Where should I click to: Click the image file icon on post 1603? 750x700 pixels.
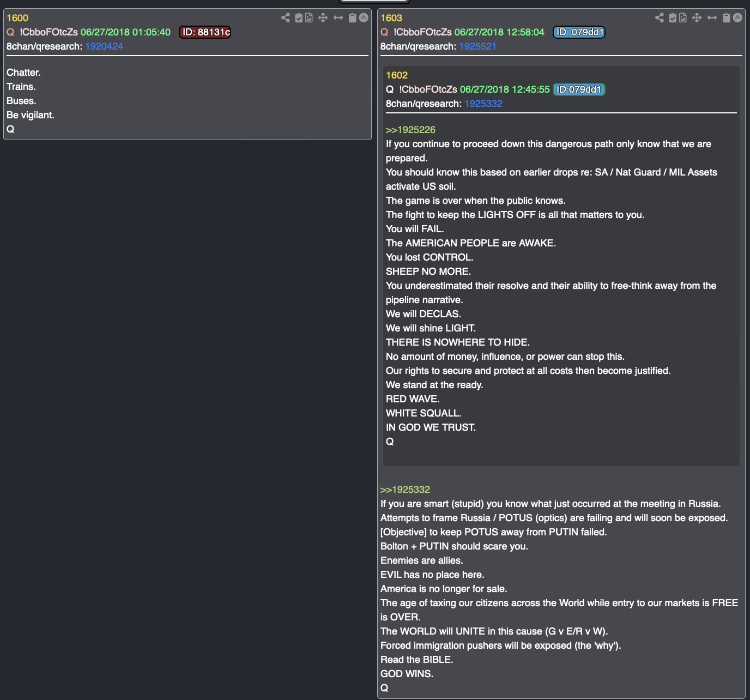[683, 18]
